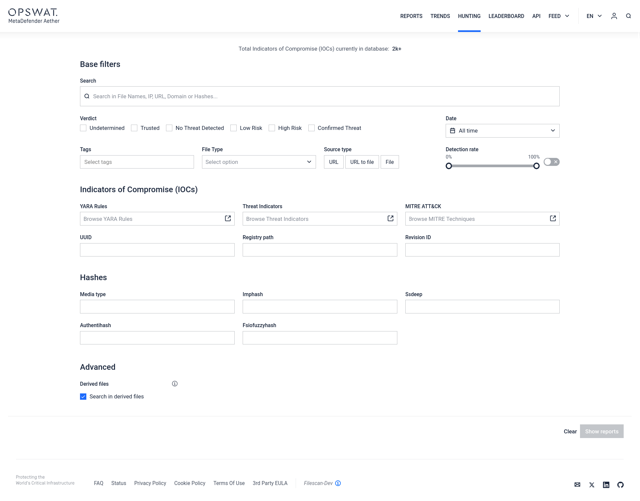Open YARA Rules browser external icon
The width and height of the screenshot is (640, 501).
tap(228, 218)
